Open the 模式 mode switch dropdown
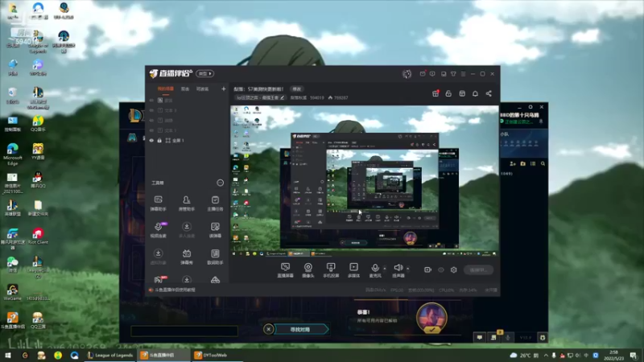Image resolution: width=644 pixels, height=362 pixels. (x=204, y=73)
